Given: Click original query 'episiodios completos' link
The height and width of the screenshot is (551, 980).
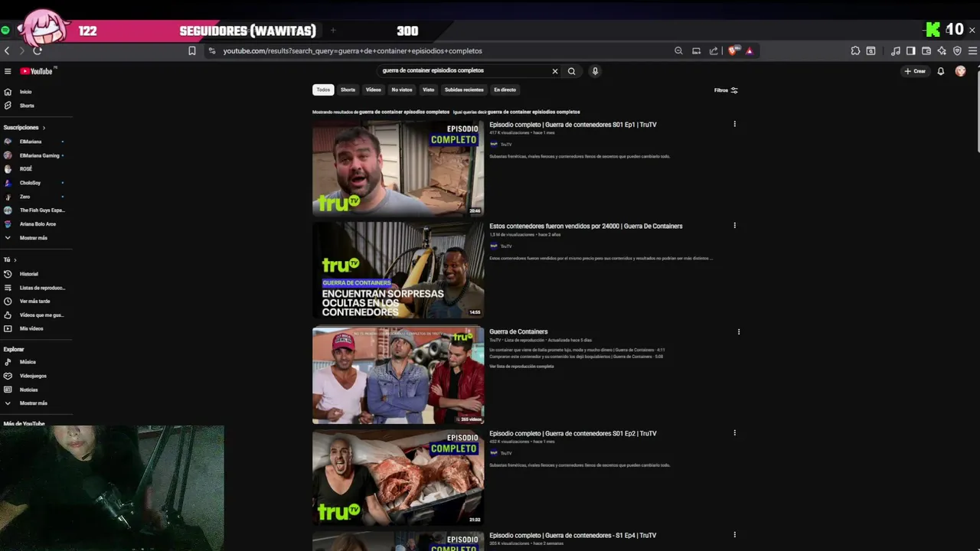Looking at the screenshot, I should coord(534,112).
